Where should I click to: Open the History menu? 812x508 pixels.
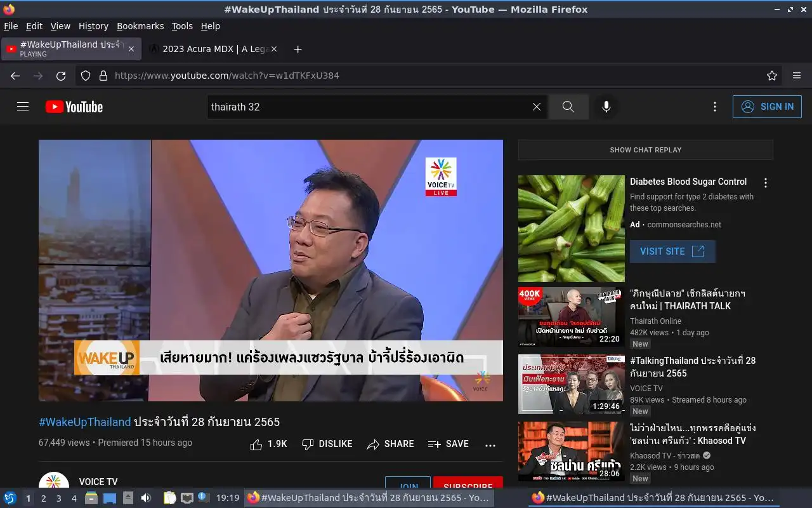coord(93,26)
